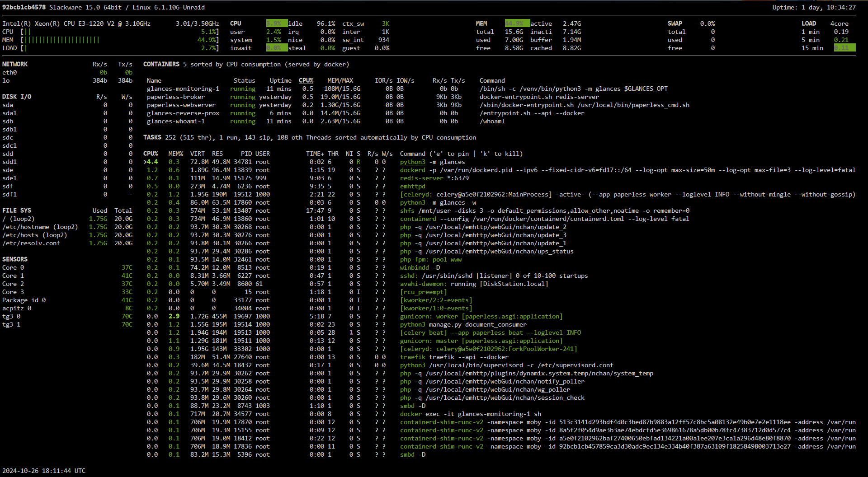Screen dimensions: 868x477
Task: Click the lo network interface
Action: pyautogui.click(x=6, y=80)
